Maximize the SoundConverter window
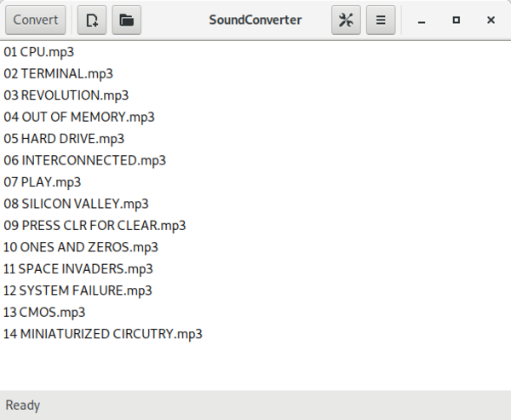This screenshot has width=511, height=420. [456, 20]
